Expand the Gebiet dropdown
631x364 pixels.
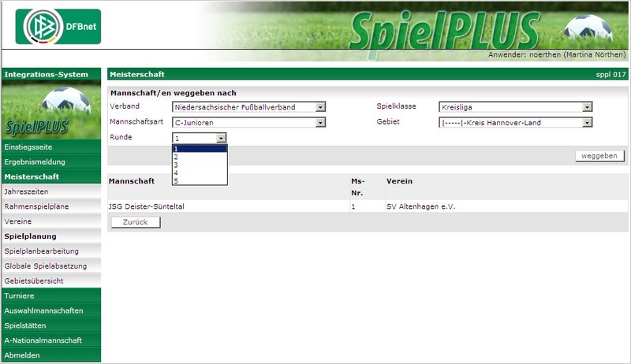pyautogui.click(x=515, y=123)
